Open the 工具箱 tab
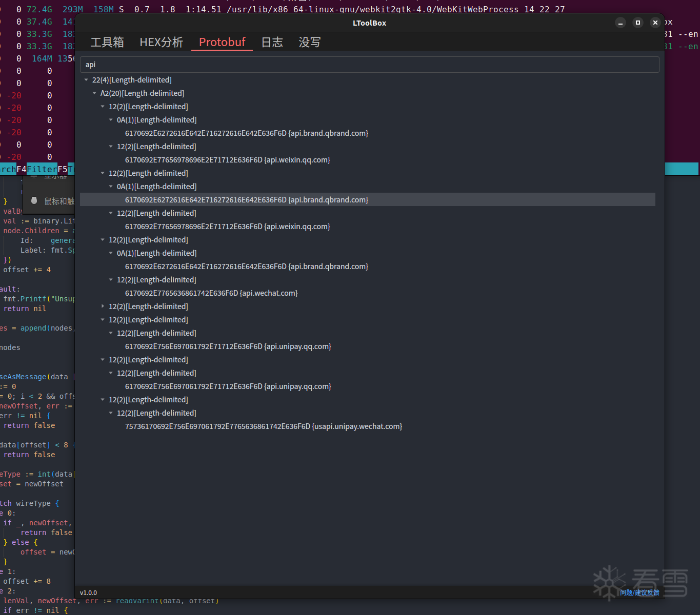 tap(107, 42)
